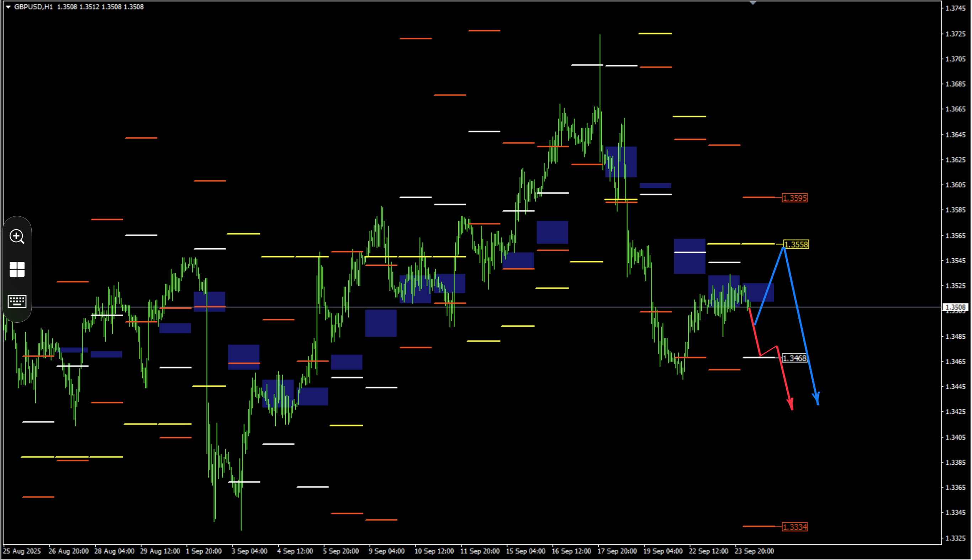Click the GBPUSD,H1 symbol title text

(x=33, y=7)
